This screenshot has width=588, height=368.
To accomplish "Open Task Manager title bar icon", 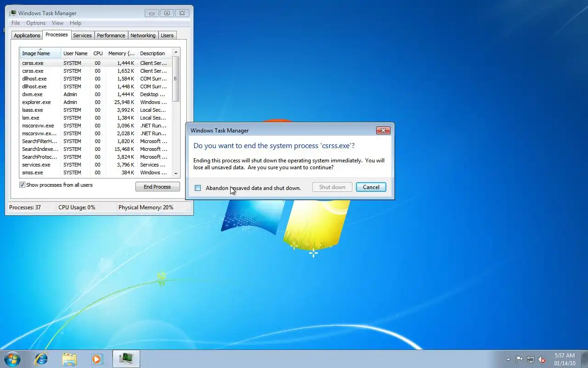I will (x=13, y=13).
